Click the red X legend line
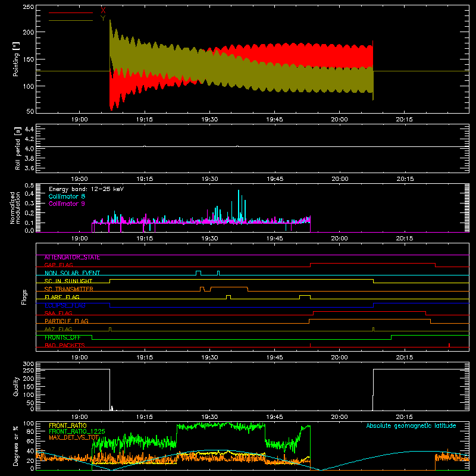This screenshot has width=476, height=476. click(71, 12)
